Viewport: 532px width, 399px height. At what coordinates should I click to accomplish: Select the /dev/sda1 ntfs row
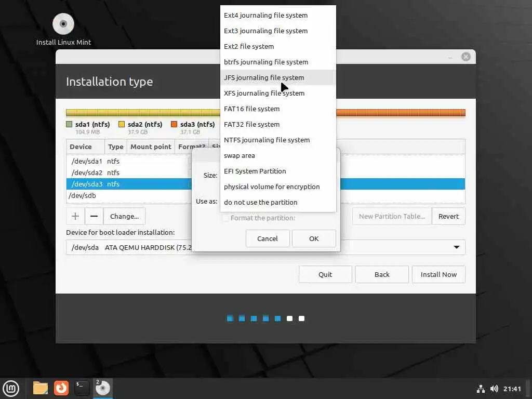click(x=129, y=161)
